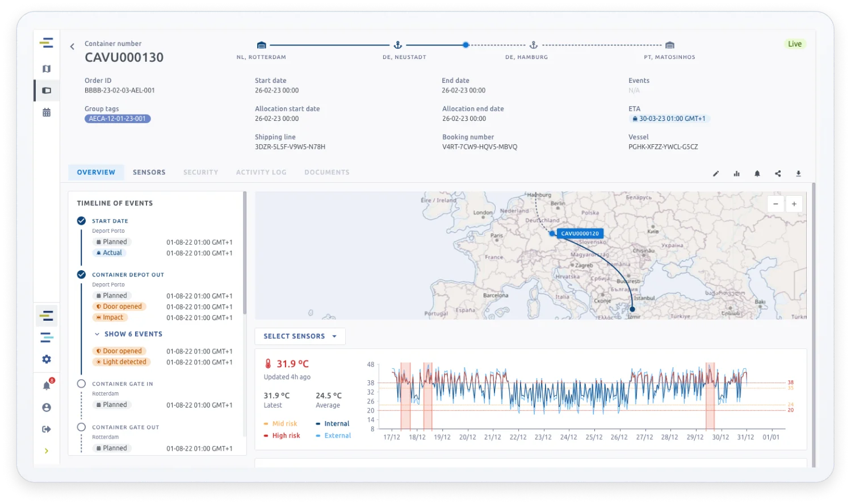Toggle the External series in chart legend
The height and width of the screenshot is (504, 851).
click(337, 436)
